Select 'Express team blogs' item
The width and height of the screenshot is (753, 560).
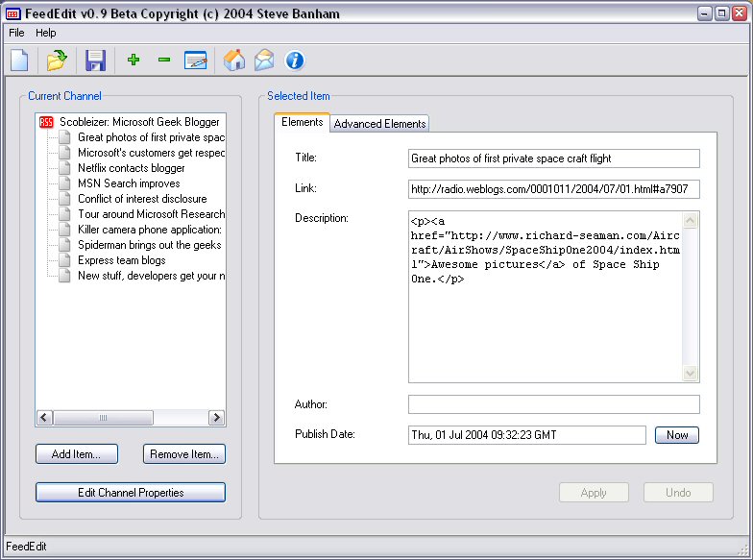121,260
